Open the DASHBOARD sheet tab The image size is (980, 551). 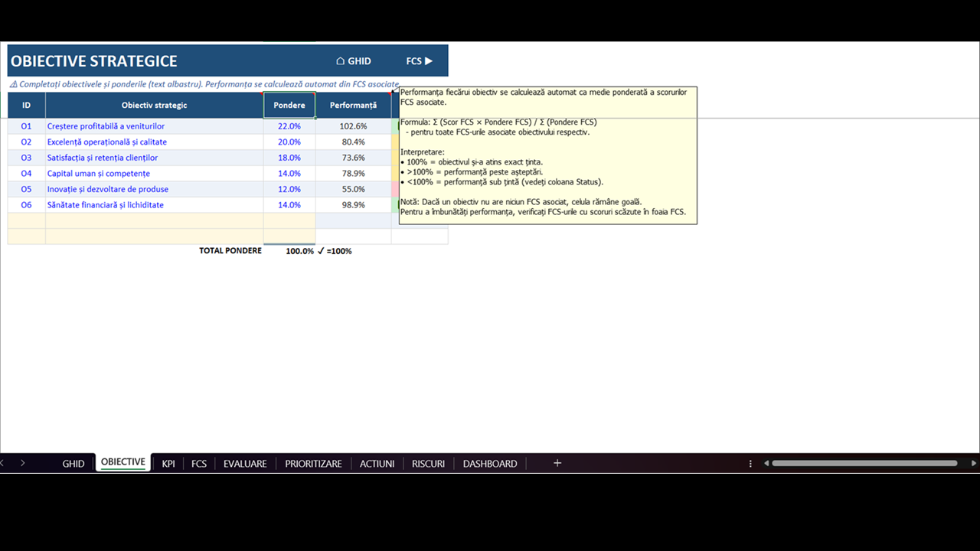pyautogui.click(x=490, y=464)
